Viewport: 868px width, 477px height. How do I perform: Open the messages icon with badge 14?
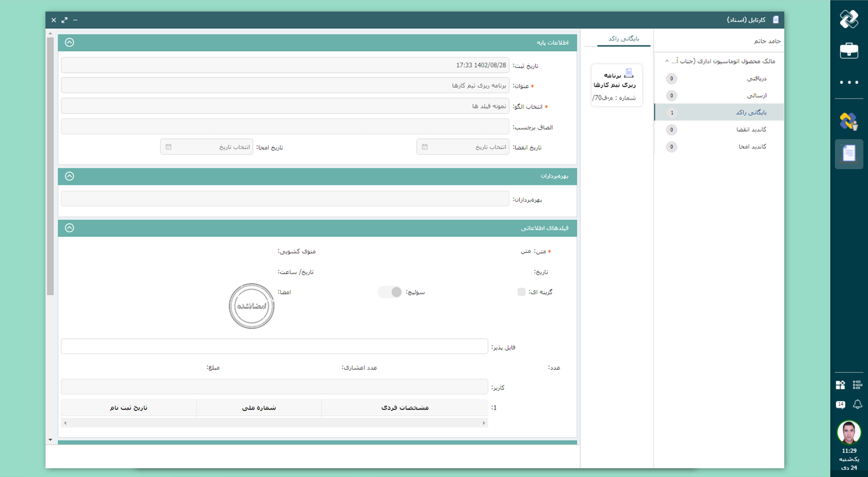840,405
